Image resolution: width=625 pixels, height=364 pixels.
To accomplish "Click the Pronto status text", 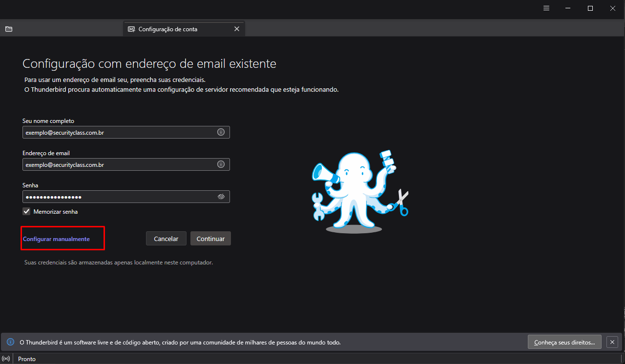I will [27, 359].
